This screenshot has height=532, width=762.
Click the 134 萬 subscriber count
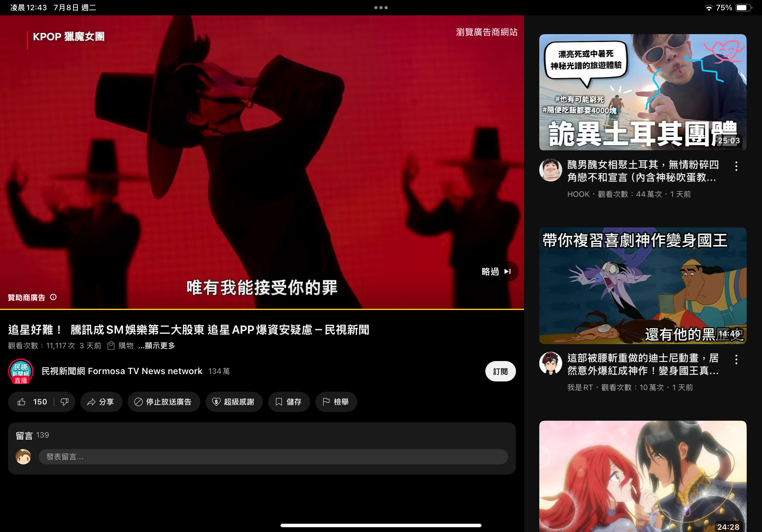tap(219, 371)
